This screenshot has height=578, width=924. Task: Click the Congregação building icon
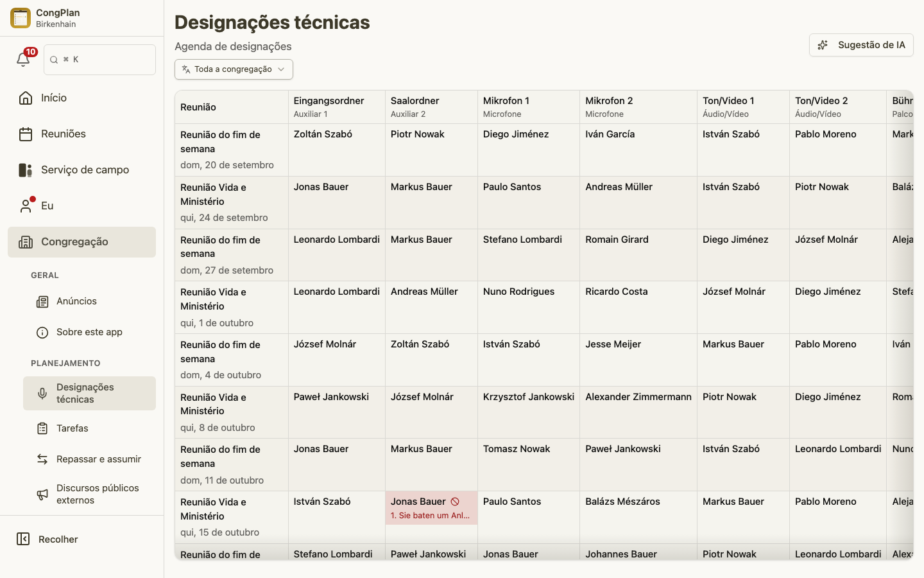pos(26,242)
